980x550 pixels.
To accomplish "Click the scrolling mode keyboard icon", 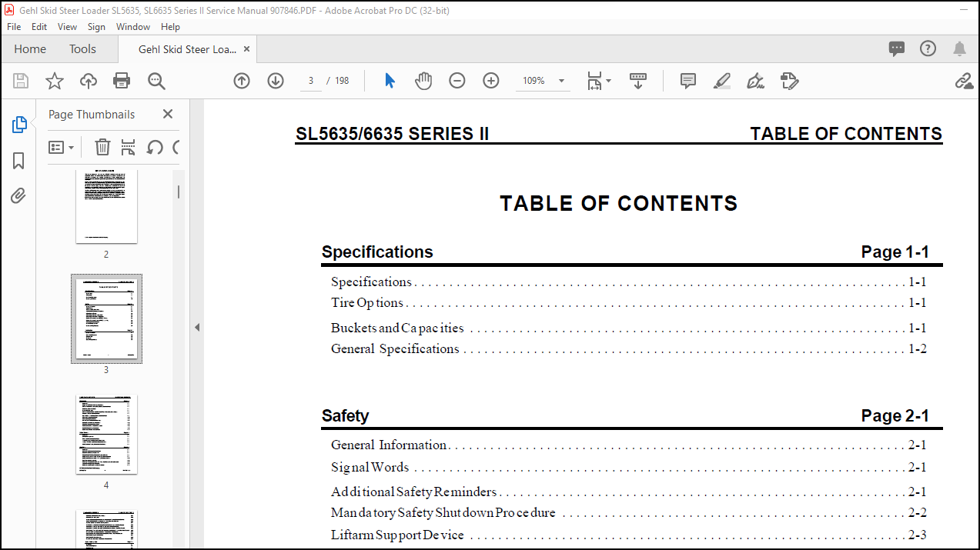I will (637, 81).
